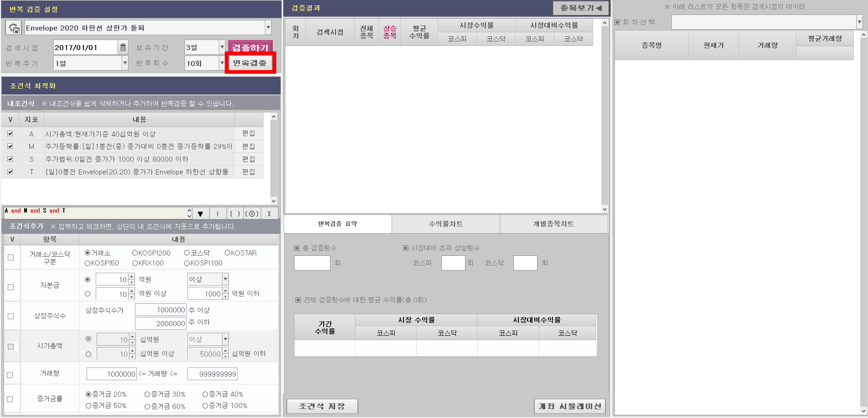Image resolution: width=868 pixels, height=418 pixels.
Task: Click the stock list panel vertical scrollbar
Action: pos(863,223)
